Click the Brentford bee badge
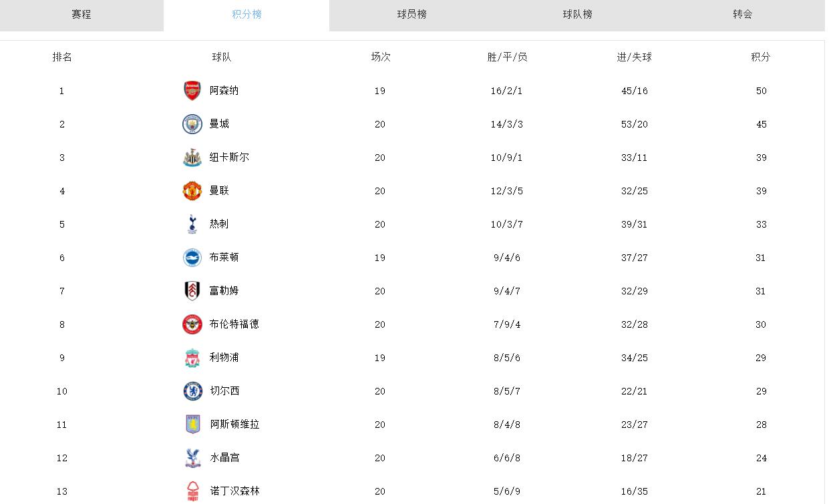Screen dimensions: 833x504 coord(192,324)
